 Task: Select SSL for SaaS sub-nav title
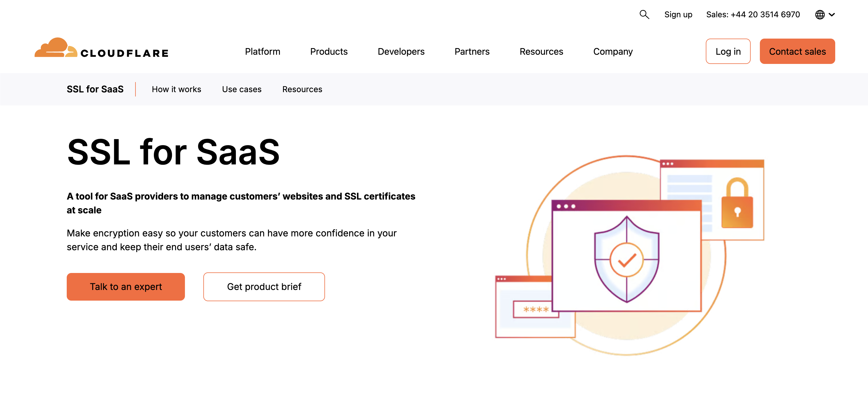tap(95, 89)
